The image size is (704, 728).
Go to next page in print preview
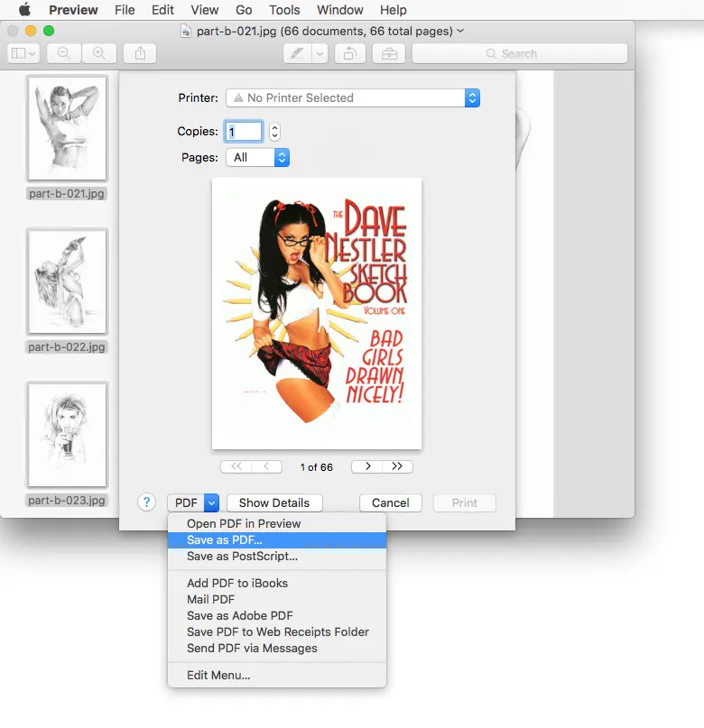(x=366, y=466)
